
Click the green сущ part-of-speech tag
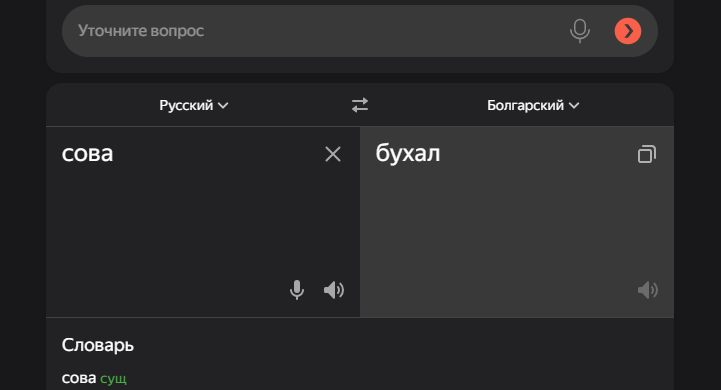[x=113, y=379]
